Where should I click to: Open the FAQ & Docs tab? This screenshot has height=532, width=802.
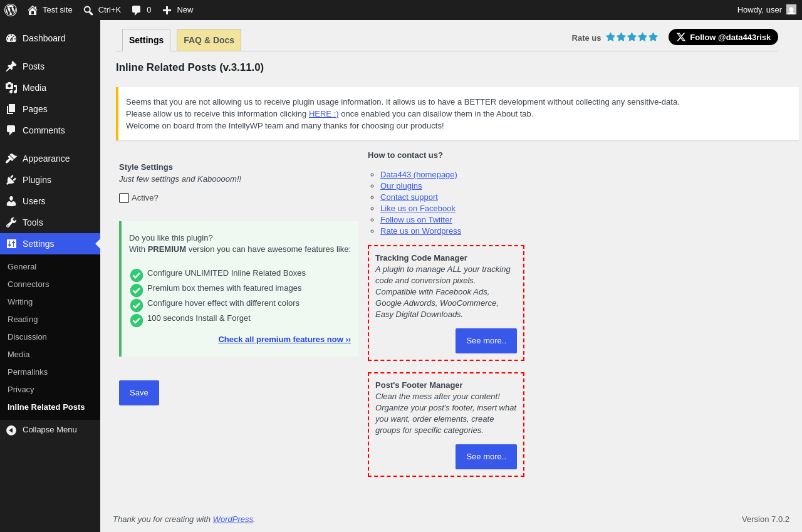209,40
